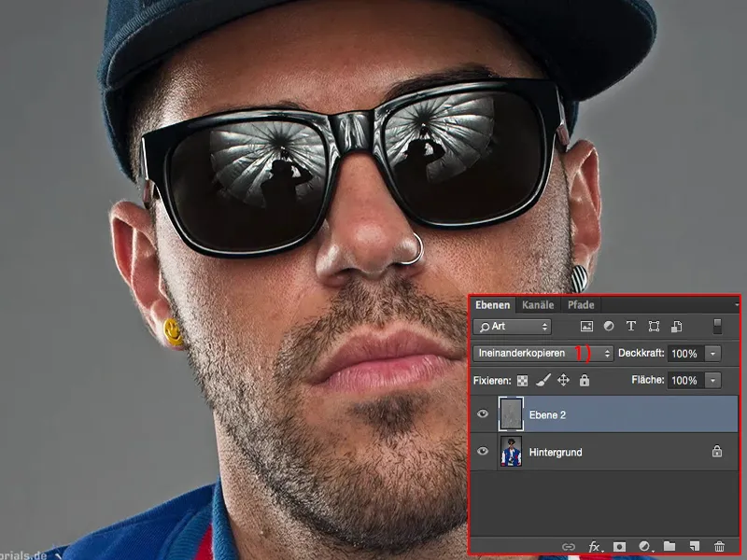Select the Ebene 2 layer thumbnail

click(x=511, y=413)
